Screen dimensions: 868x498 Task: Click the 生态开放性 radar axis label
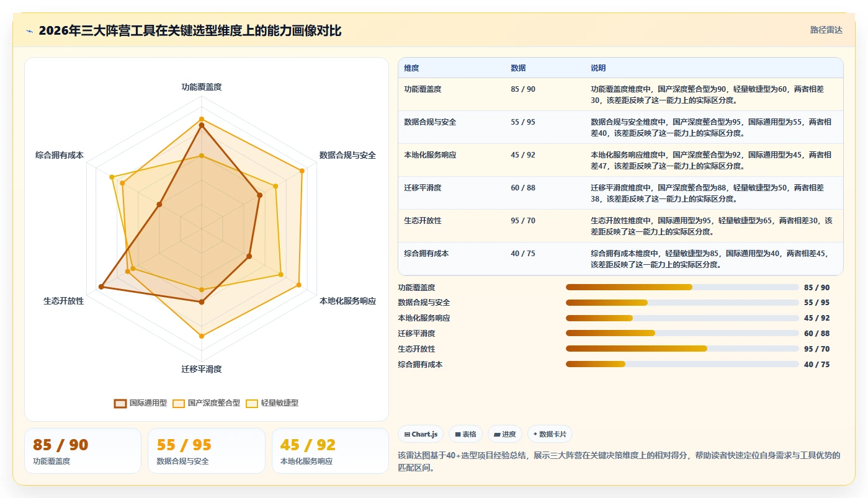click(63, 301)
